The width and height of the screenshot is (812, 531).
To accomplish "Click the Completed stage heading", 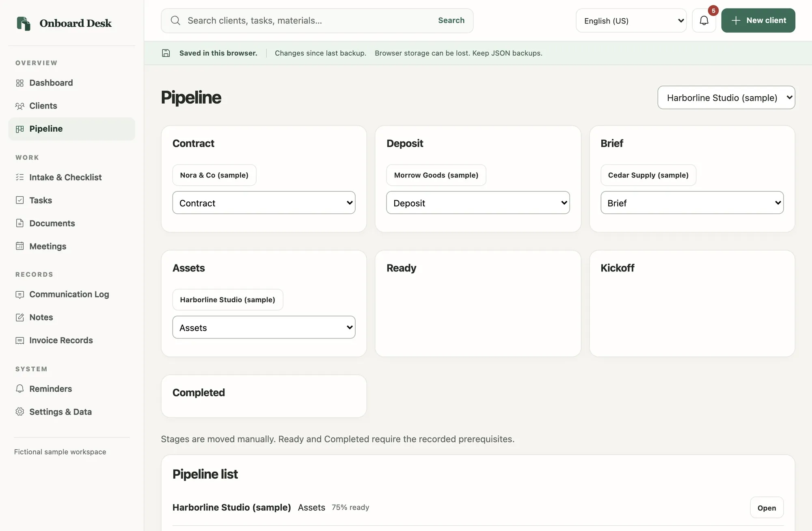I will click(x=199, y=392).
